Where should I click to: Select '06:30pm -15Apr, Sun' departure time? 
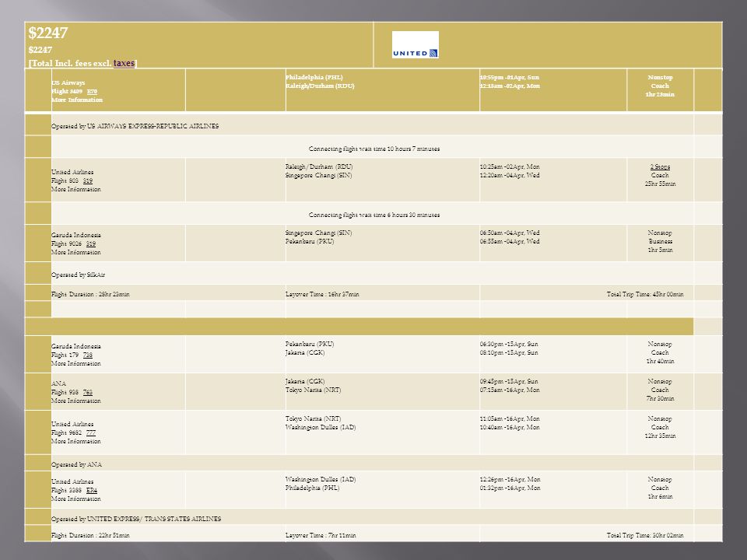509,345
